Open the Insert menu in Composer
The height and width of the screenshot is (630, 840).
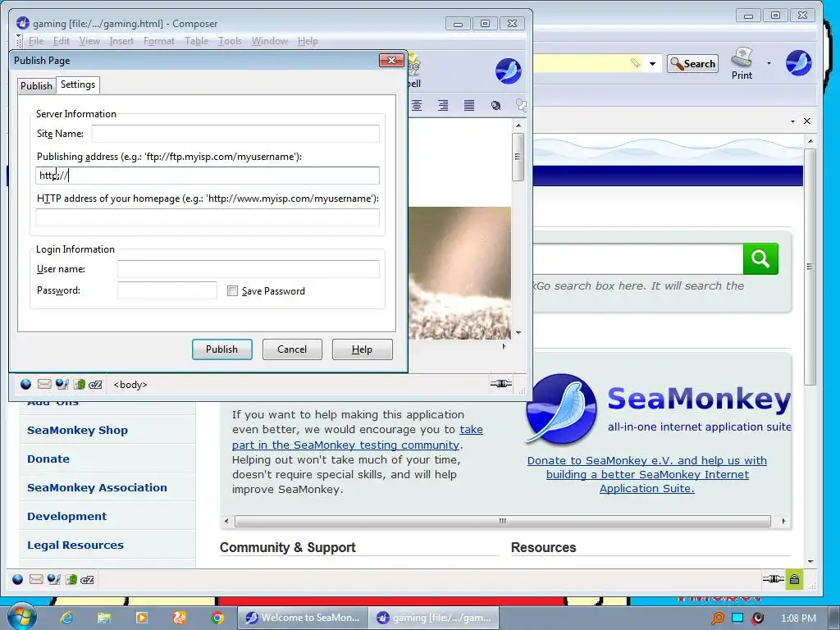[121, 41]
